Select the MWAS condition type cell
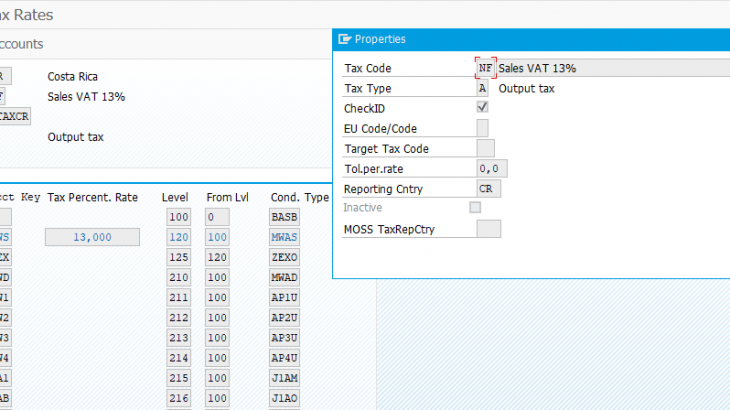The width and height of the screenshot is (730, 410). pos(284,237)
